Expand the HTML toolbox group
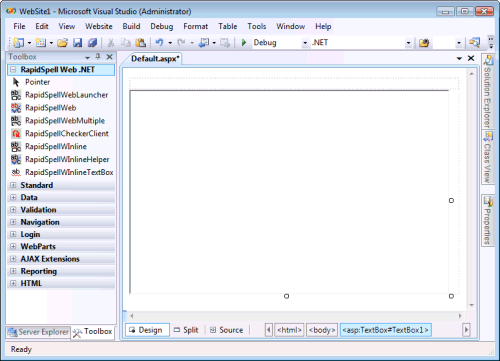500x361 pixels. point(13,283)
